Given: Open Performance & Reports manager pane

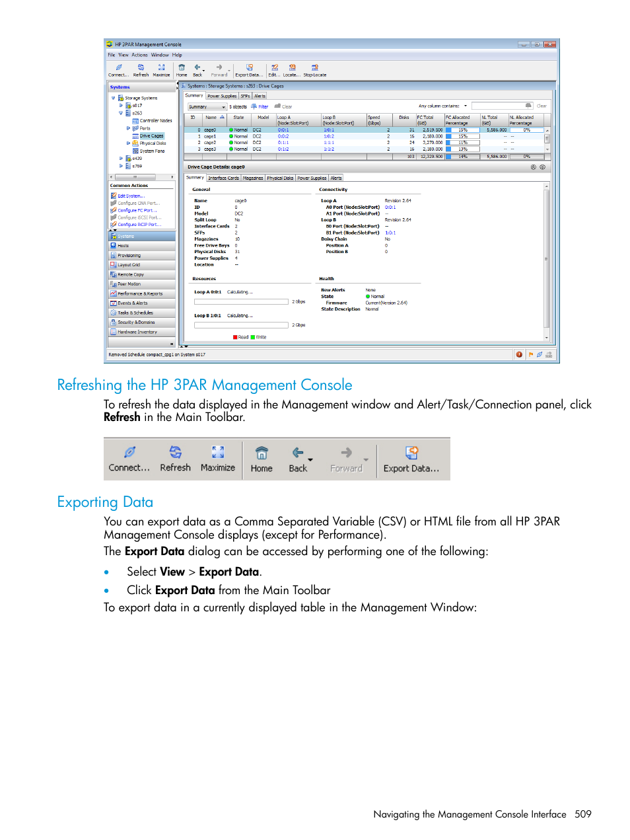Looking at the screenshot, I should [143, 293].
